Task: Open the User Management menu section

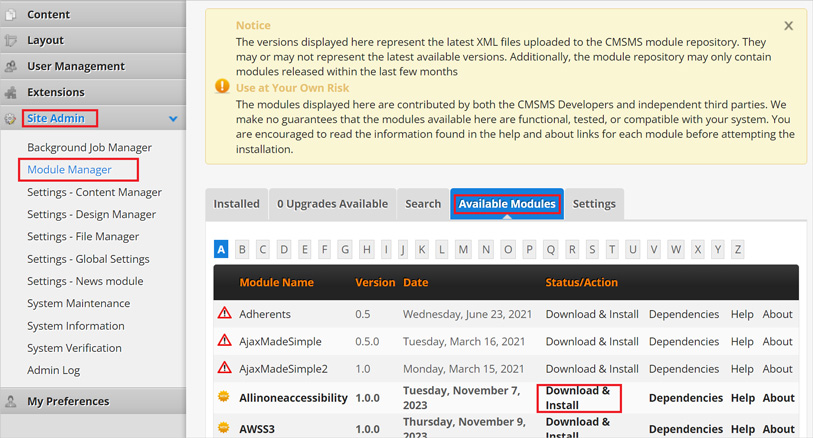Action: 76,66
